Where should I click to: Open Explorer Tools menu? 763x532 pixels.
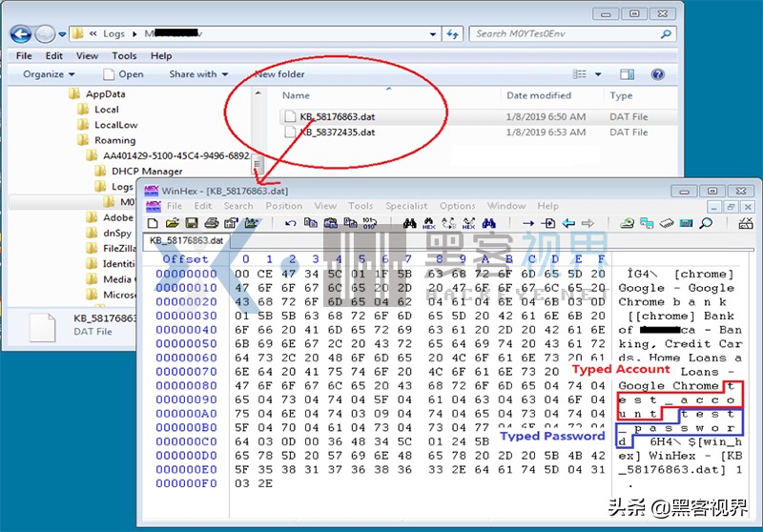point(124,56)
